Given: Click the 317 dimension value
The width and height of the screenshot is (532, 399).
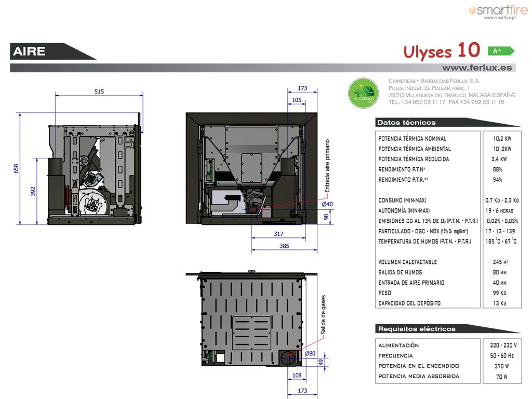Looking at the screenshot, I should [x=278, y=234].
